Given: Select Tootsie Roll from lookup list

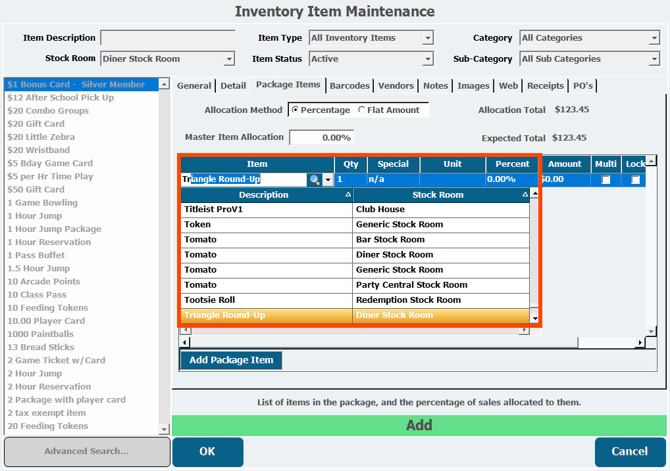Looking at the screenshot, I should pyautogui.click(x=265, y=300).
